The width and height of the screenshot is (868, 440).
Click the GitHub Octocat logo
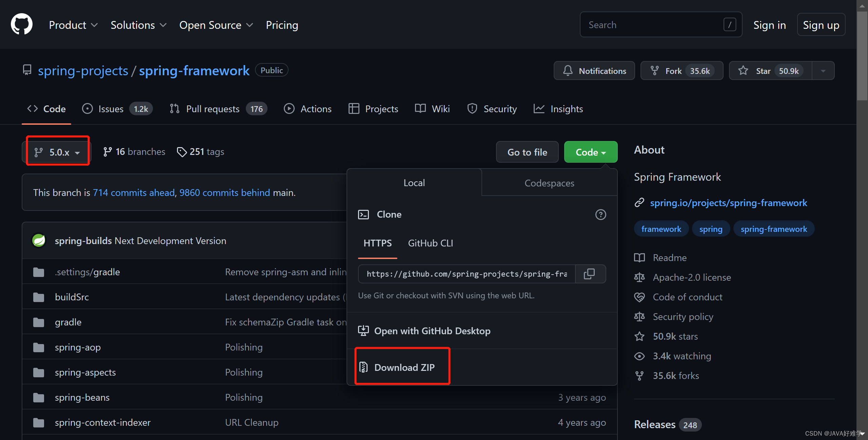click(x=22, y=24)
